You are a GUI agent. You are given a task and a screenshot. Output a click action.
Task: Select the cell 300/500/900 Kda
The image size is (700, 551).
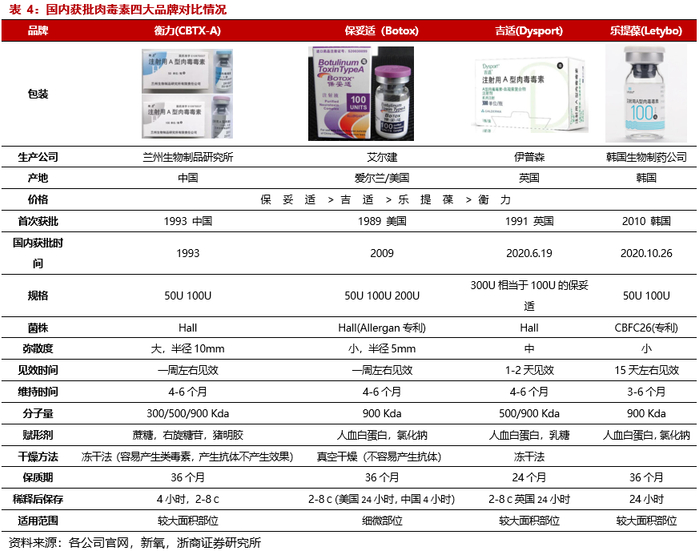coord(188,413)
